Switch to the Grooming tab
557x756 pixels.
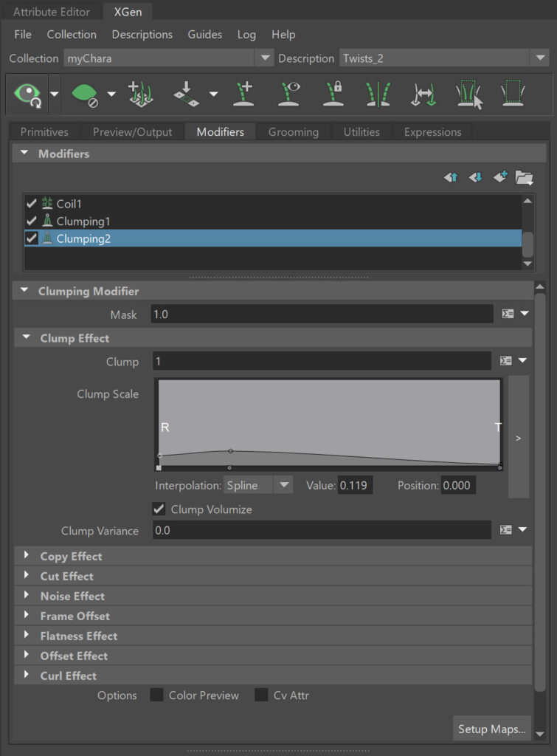point(293,132)
